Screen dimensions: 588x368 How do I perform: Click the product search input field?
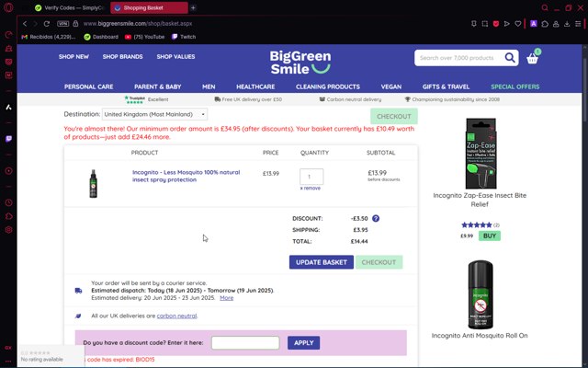458,58
